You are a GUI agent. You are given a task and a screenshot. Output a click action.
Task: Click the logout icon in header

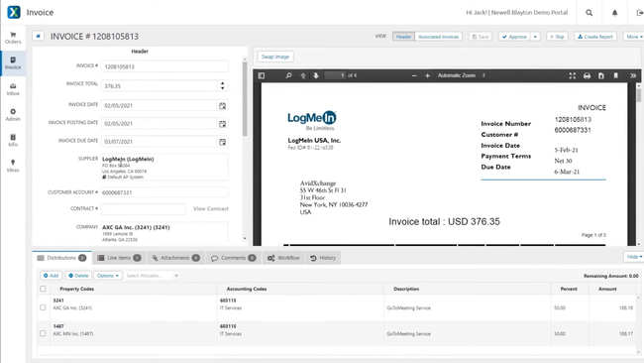click(x=639, y=13)
